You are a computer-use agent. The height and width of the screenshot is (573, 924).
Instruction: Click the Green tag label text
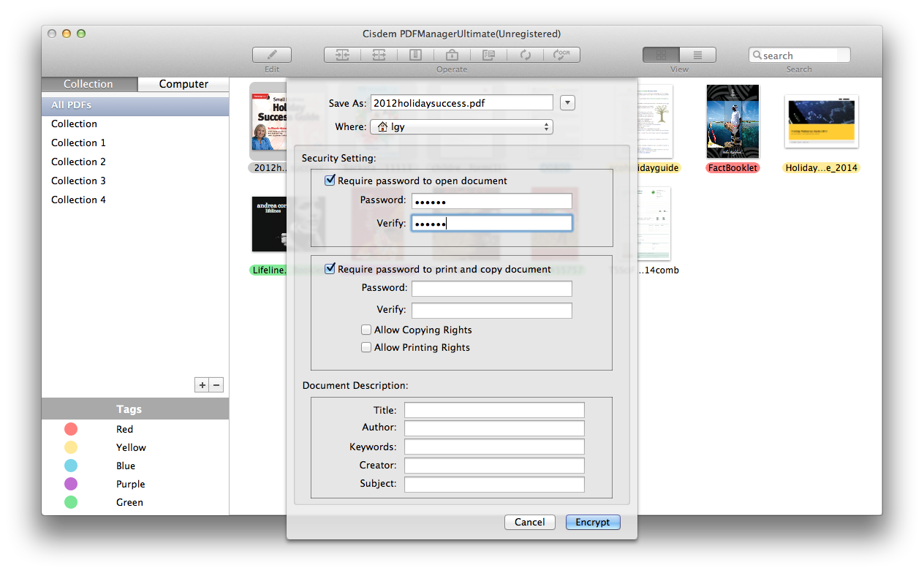pyautogui.click(x=129, y=502)
